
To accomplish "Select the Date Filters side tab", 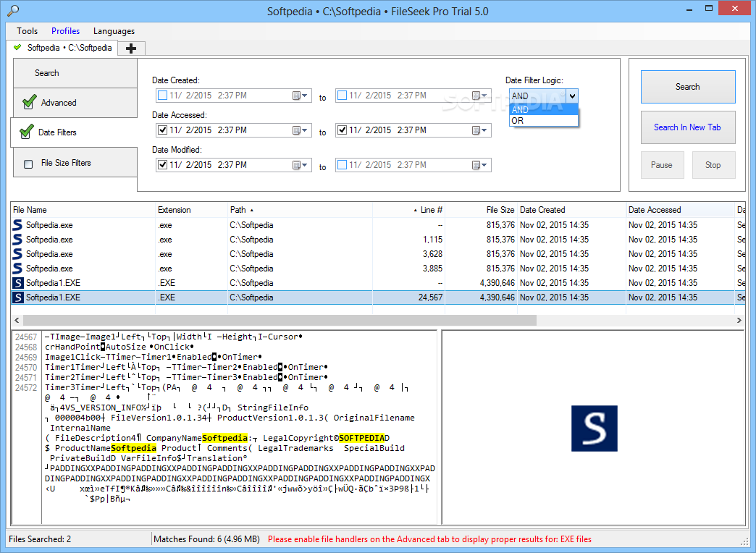I will pos(74,132).
